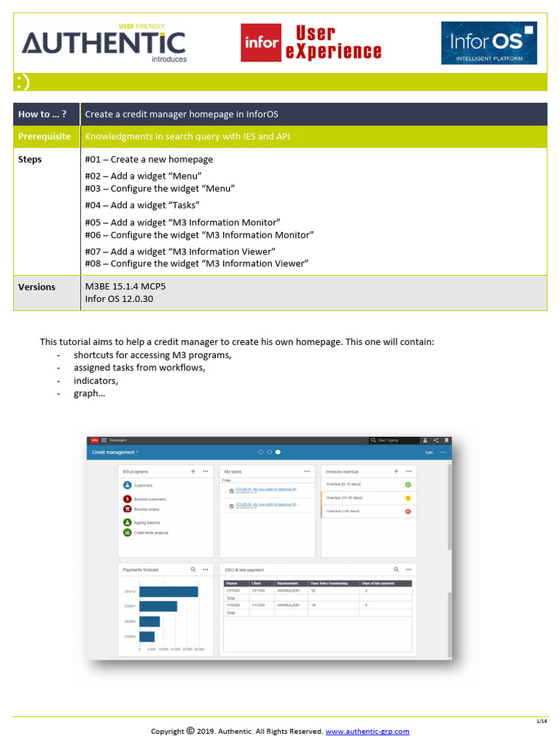Viewport: 560px width, 747px height.
Task: Click the Payear column header
Action: [236, 583]
